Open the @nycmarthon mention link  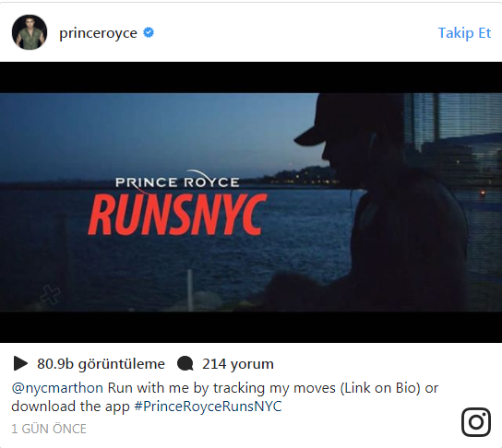tap(57, 388)
